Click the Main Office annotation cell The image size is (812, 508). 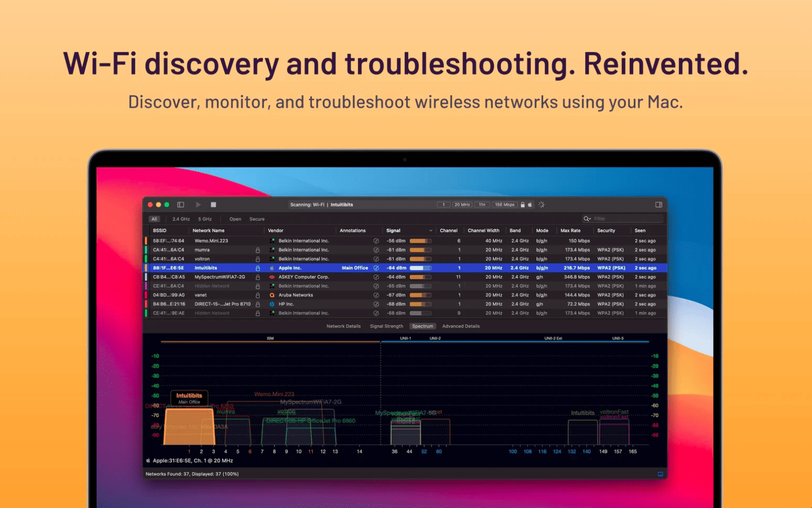pos(355,268)
